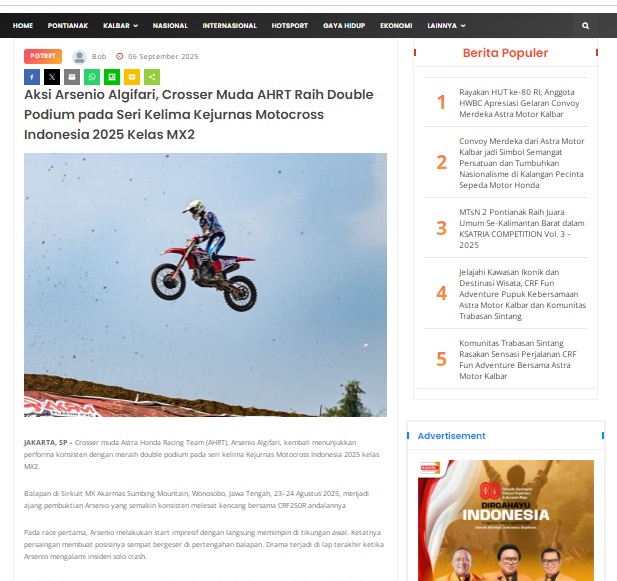This screenshot has width=617, height=581.
Task: Click the popular rank number 1
Action: 441,102
